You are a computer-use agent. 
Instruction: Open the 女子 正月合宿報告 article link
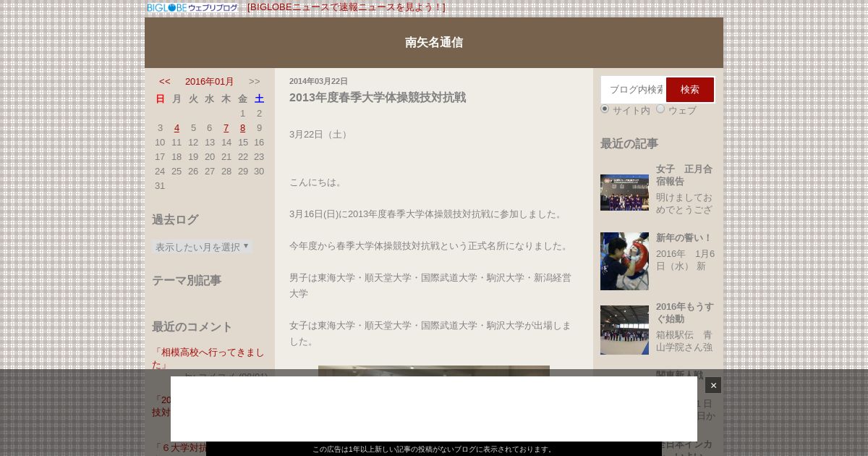click(684, 175)
